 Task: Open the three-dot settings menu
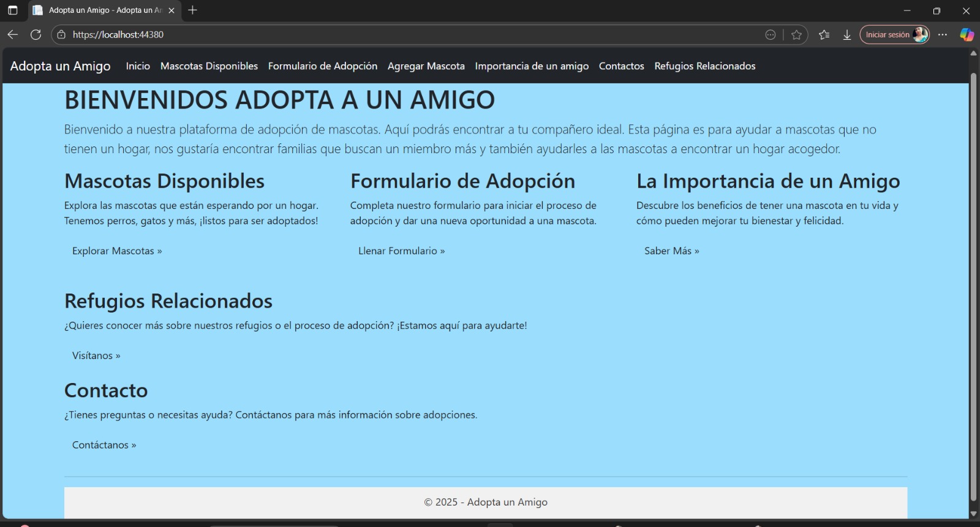(943, 35)
